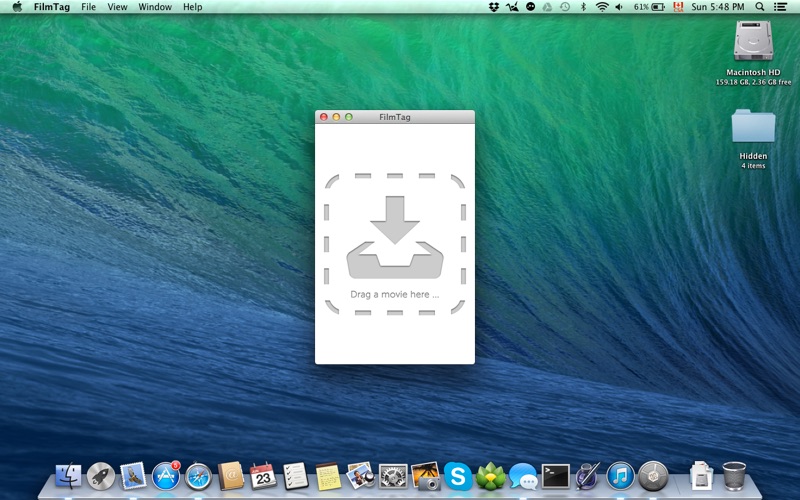Screen dimensions: 800x500
Task: Open yellow Notes icon in dock
Action: (328, 476)
